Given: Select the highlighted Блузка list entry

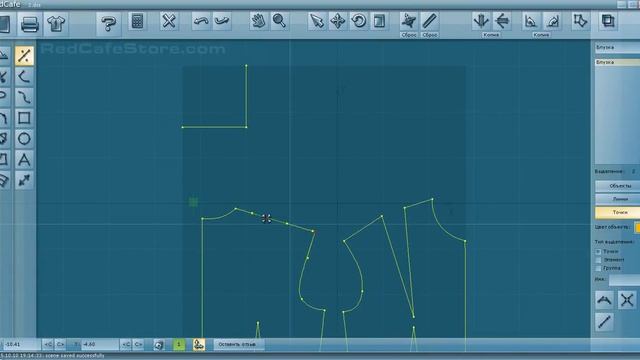Looking at the screenshot, I should pyautogui.click(x=617, y=62).
